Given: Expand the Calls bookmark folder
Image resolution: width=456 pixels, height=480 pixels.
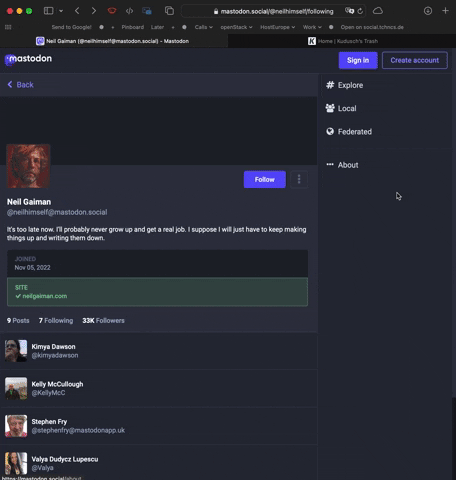Looking at the screenshot, I should click(x=204, y=27).
